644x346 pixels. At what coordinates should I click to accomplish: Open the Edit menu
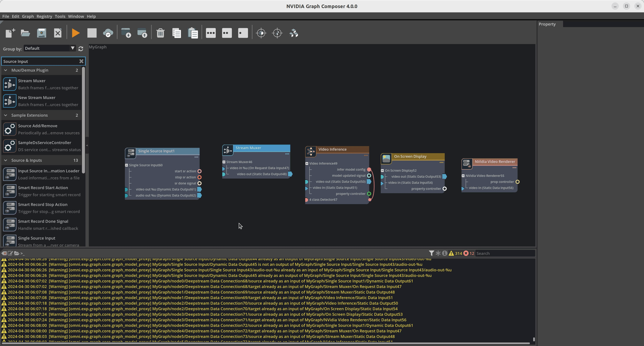coord(15,16)
